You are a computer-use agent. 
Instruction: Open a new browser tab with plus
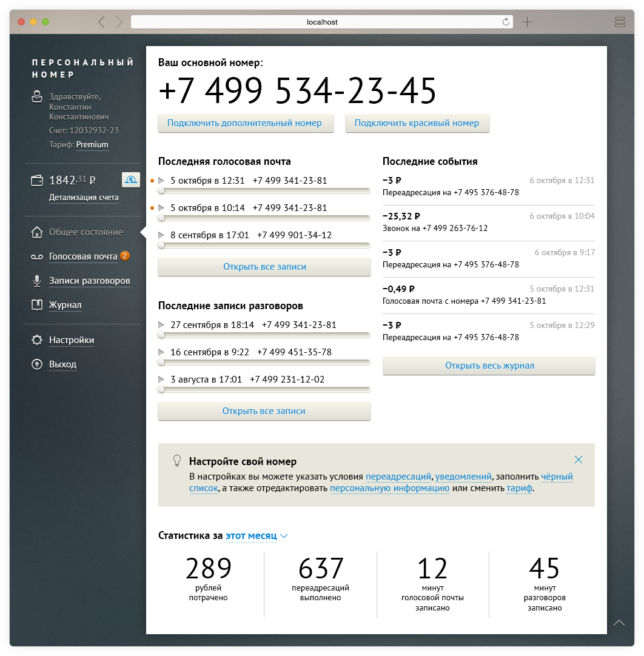point(527,22)
